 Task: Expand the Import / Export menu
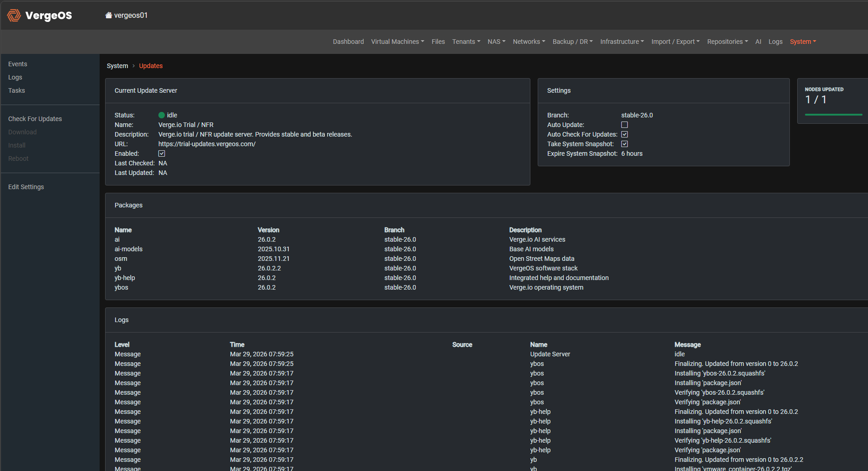coord(675,42)
